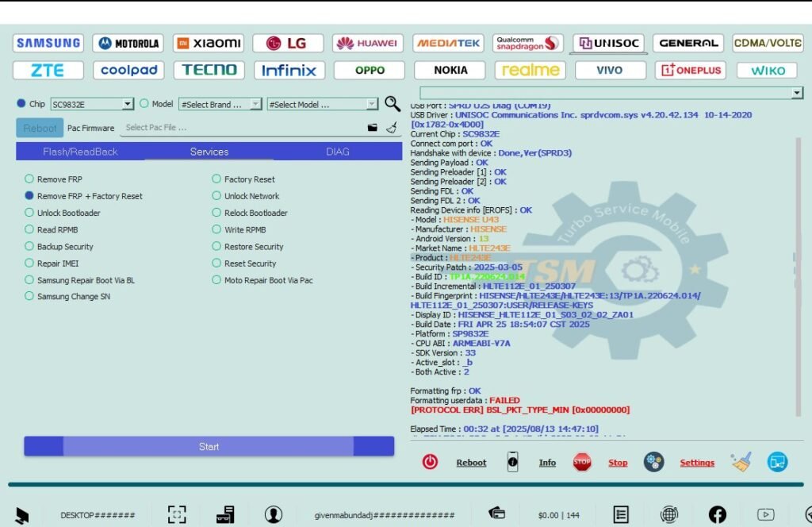Click the blue Reboot button near Pac Firmware
812x527 pixels.
[40, 128]
